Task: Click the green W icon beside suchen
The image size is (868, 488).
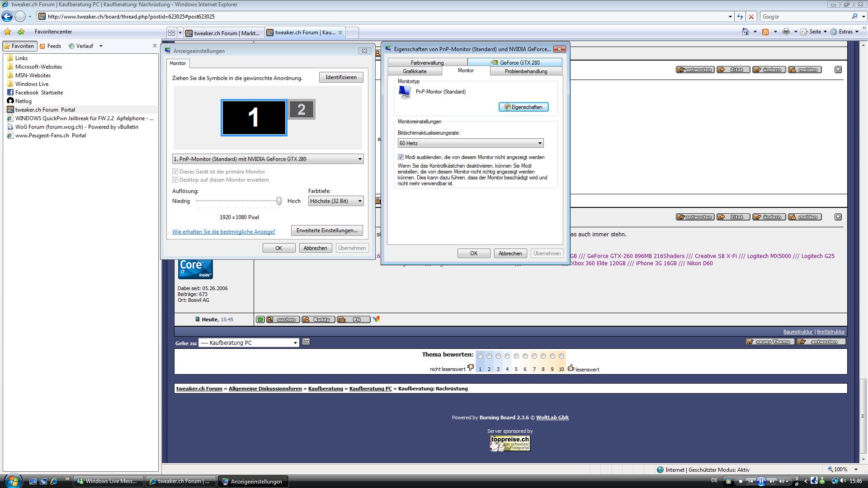Action: pos(260,319)
